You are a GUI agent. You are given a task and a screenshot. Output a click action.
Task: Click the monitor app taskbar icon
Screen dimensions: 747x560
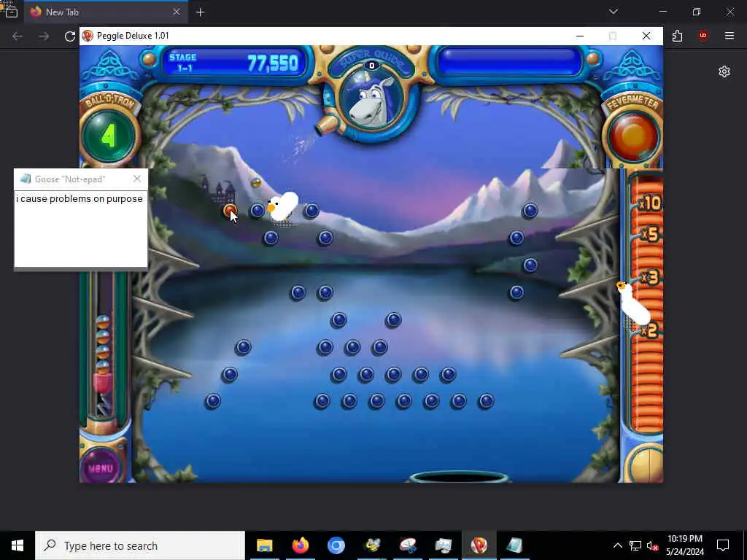(444, 545)
